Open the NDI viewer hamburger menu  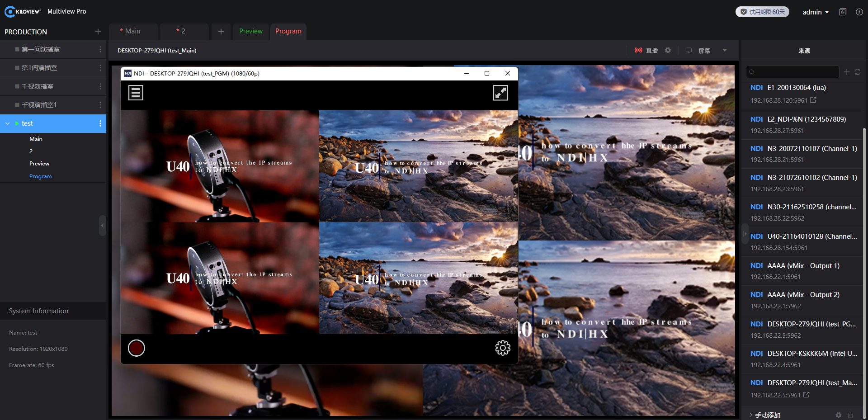[136, 93]
